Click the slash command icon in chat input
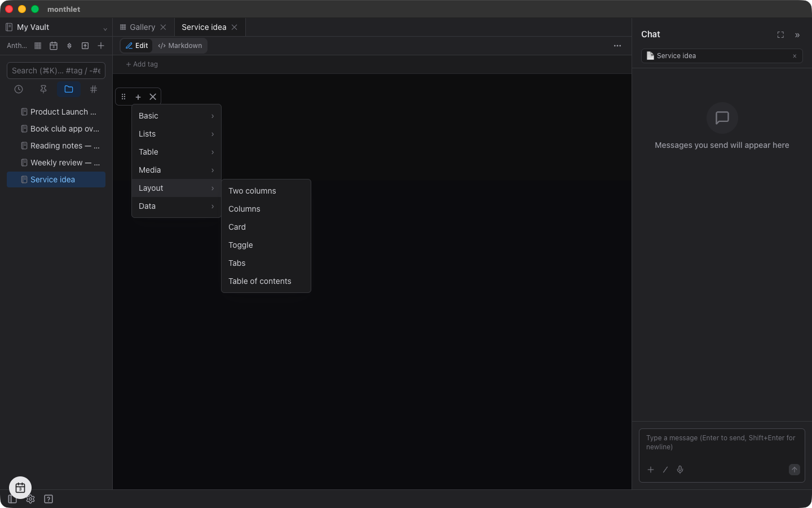This screenshot has width=812, height=508. coord(665,470)
